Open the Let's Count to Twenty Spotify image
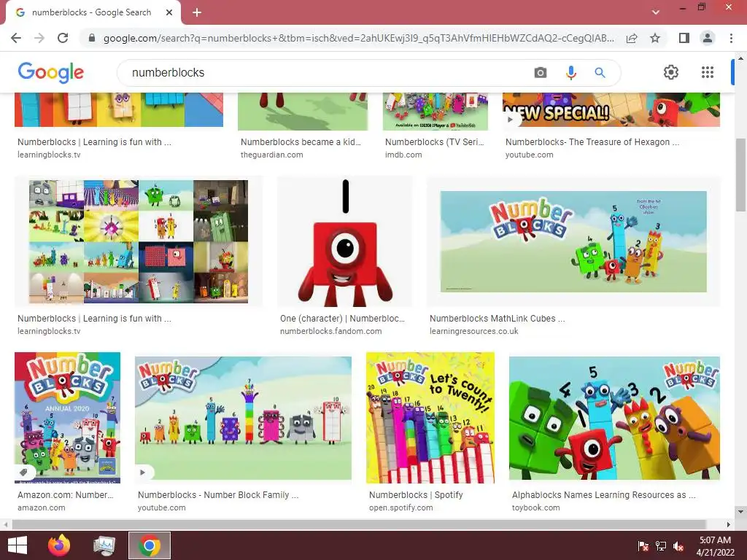This screenshot has width=747, height=560. [430, 418]
